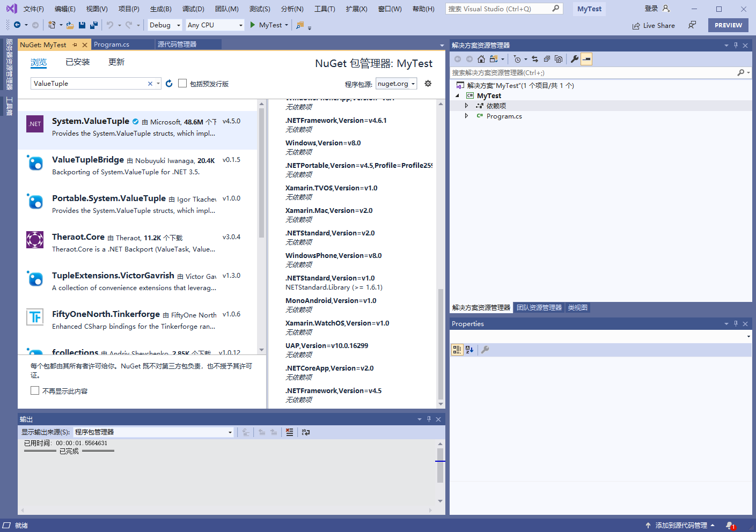Image resolution: width=756 pixels, height=532 pixels.
Task: Click the Open File folder icon
Action: pyautogui.click(x=70, y=25)
